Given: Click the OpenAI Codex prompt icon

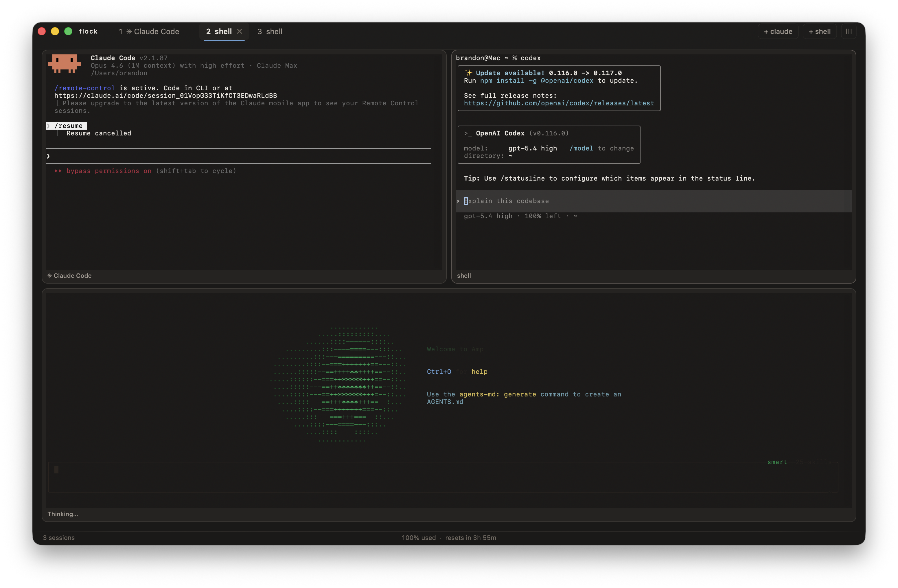Looking at the screenshot, I should [x=468, y=133].
